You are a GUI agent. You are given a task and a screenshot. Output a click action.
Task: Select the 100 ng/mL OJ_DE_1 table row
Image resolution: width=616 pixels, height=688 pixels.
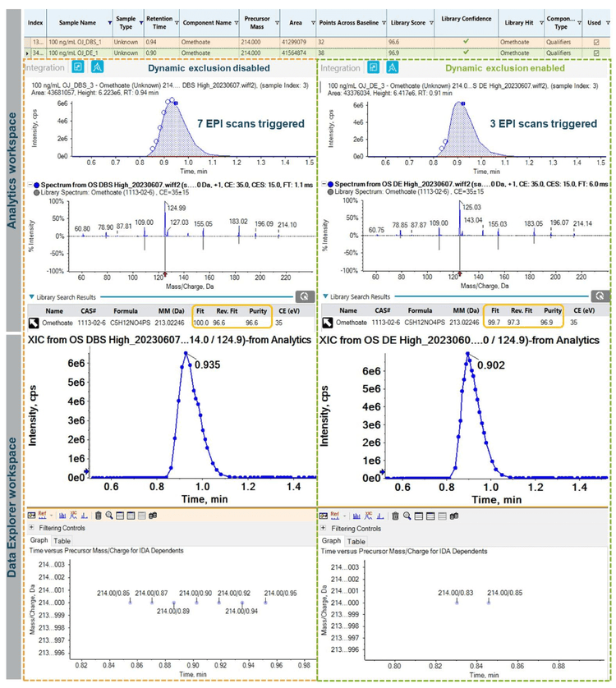point(82,50)
